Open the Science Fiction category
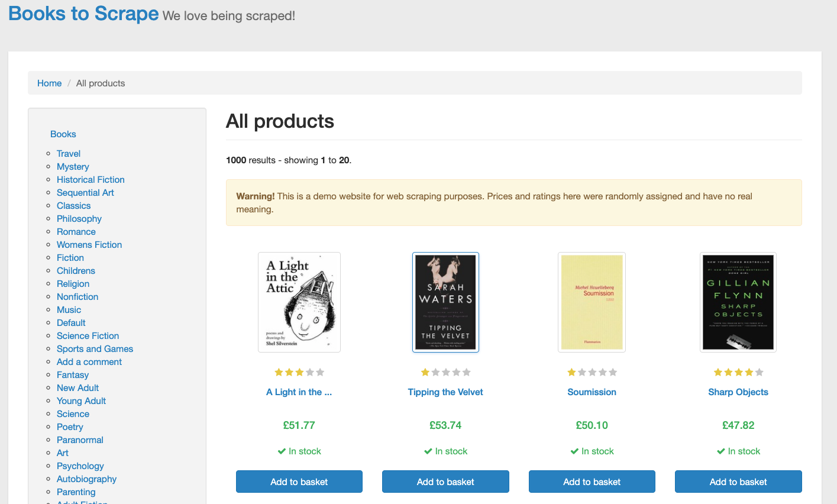Image resolution: width=837 pixels, height=504 pixels. pyautogui.click(x=88, y=335)
